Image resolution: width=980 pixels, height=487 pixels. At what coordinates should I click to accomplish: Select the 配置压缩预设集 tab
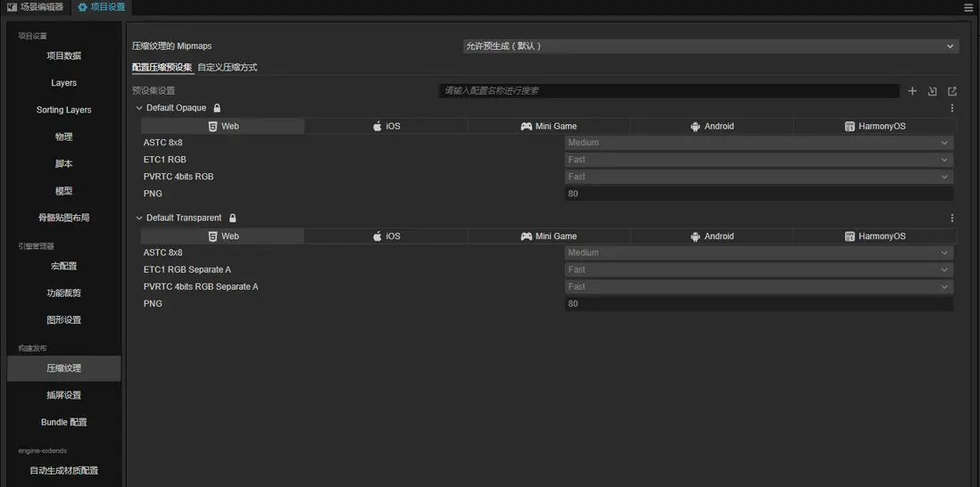click(x=162, y=68)
